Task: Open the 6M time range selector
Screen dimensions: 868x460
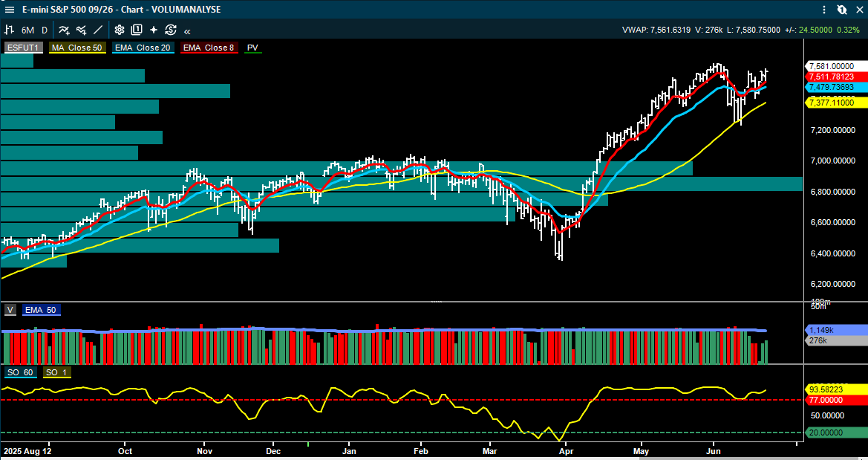Action: 27,30
